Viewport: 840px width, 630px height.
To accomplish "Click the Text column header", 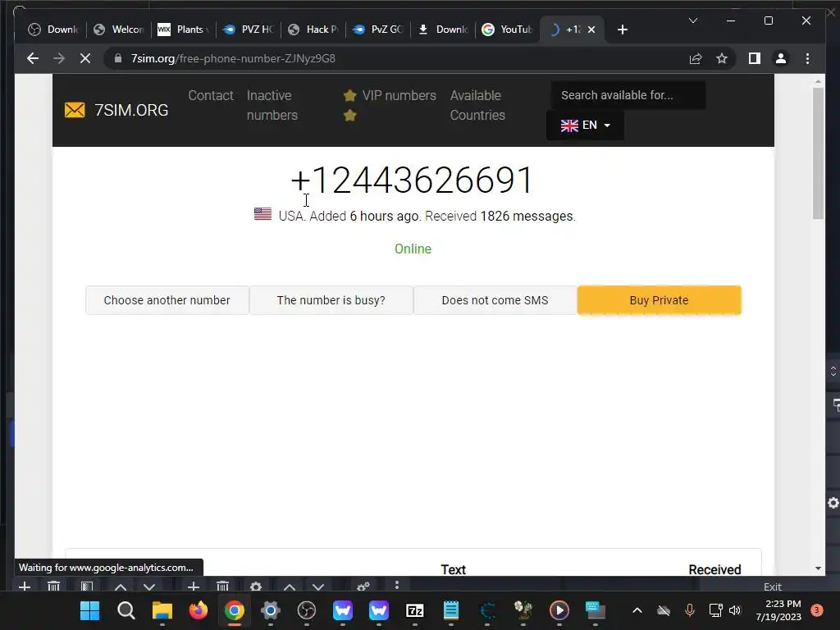I will point(453,569).
